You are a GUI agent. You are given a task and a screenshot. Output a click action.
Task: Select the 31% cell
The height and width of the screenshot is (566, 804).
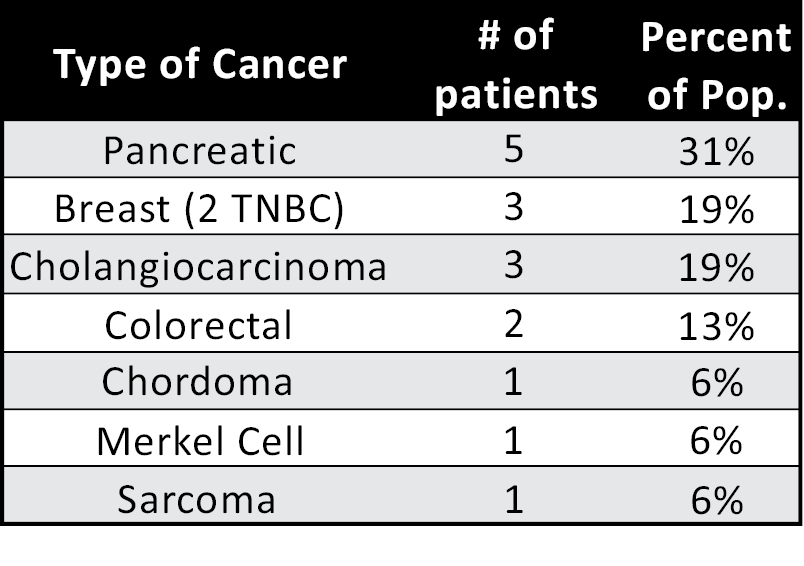[x=714, y=151]
